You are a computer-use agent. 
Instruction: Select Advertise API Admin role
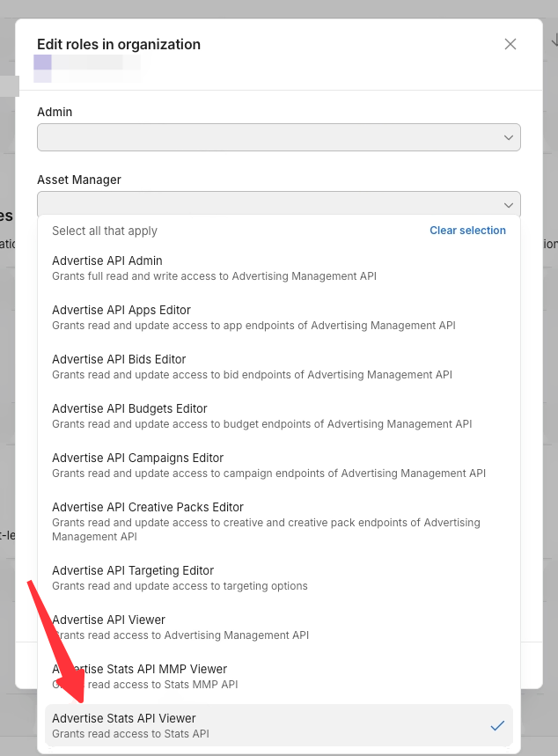279,268
